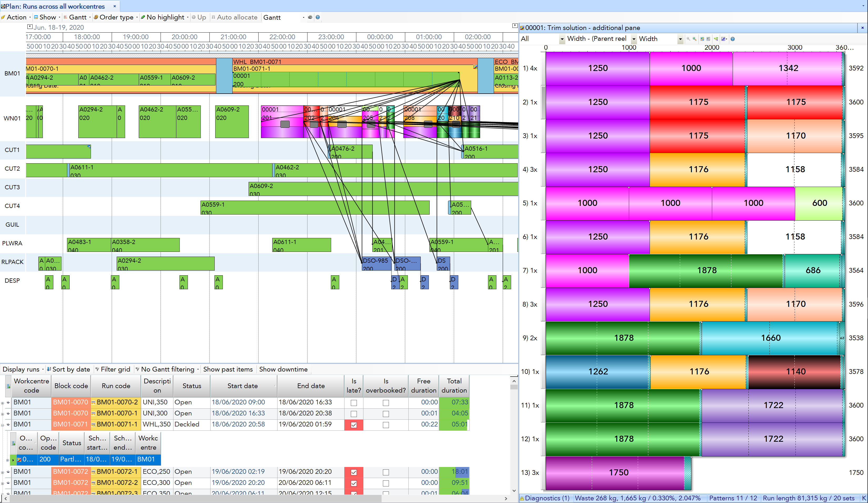Toggle Is overbooked checkbox for BM01-0070-2

coord(386,403)
